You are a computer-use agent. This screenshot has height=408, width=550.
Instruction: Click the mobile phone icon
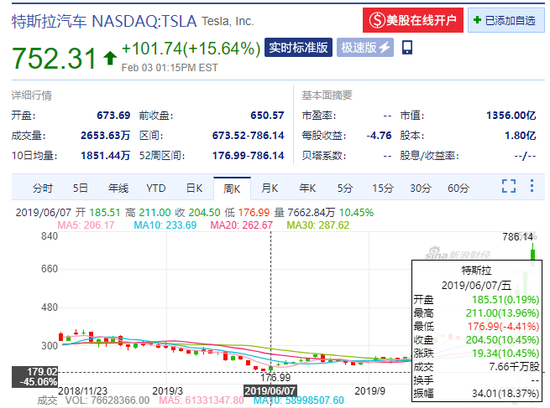pos(407,48)
